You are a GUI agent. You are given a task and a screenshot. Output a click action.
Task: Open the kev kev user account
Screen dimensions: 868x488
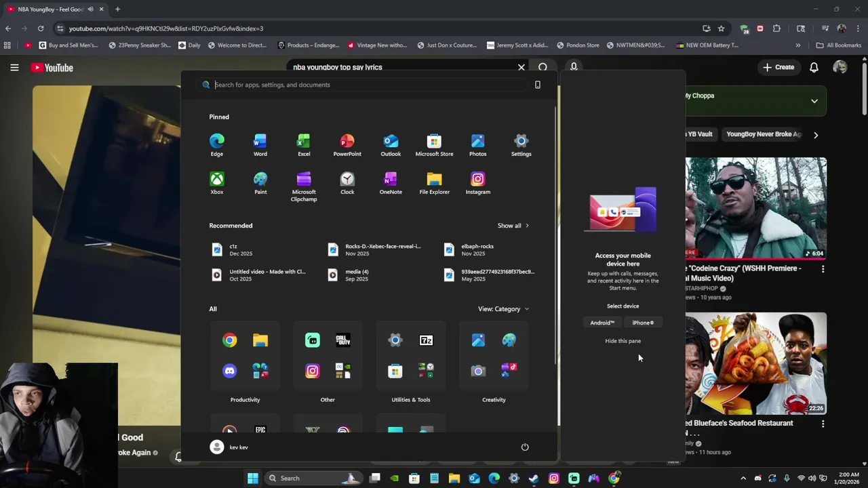click(x=229, y=447)
